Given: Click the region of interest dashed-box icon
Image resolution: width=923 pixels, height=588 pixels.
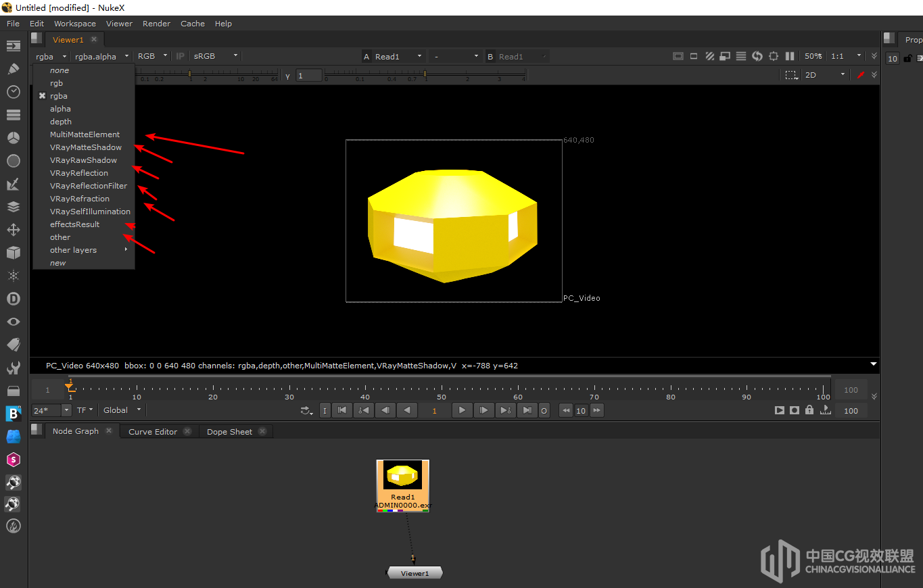Looking at the screenshot, I should (x=790, y=75).
